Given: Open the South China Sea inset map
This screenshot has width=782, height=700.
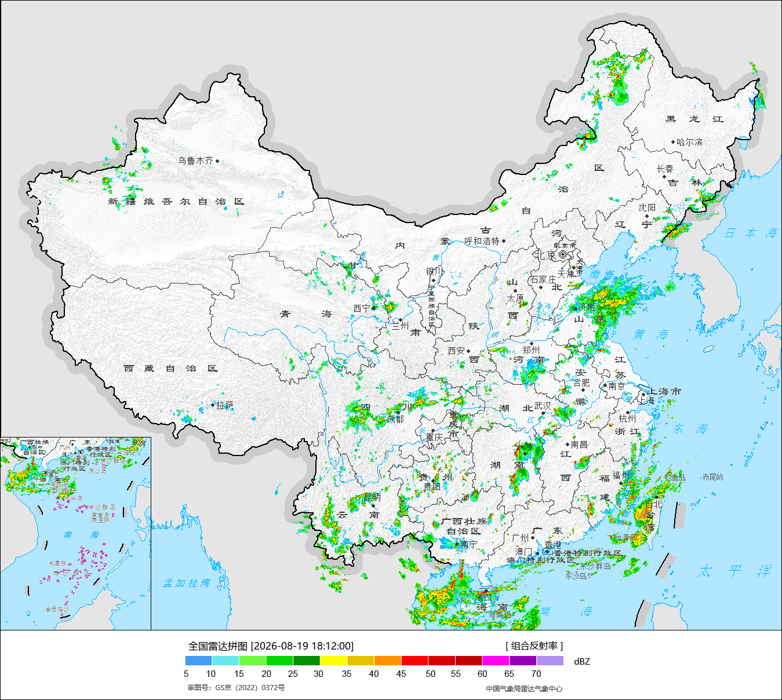Looking at the screenshot, I should 76,534.
